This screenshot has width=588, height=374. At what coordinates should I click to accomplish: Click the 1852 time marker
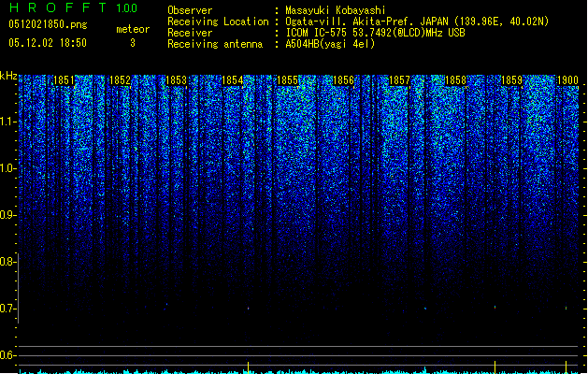[x=120, y=80]
